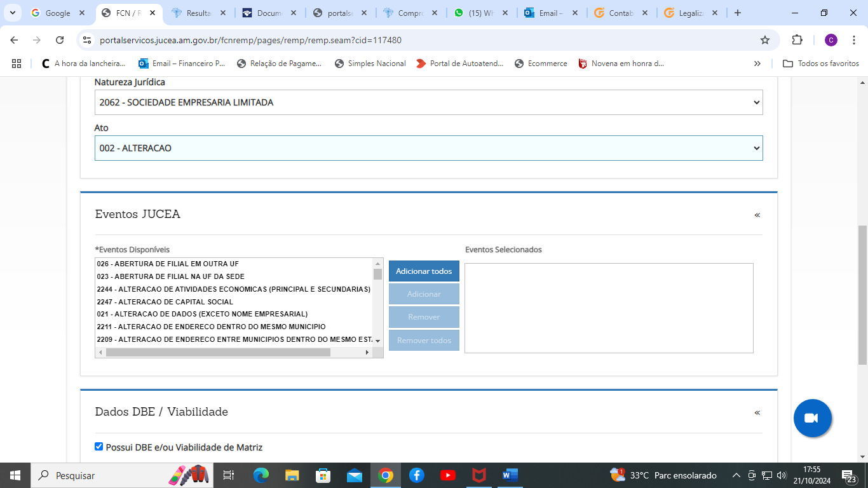Switch to the Legaliz tab
This screenshot has width=868, height=488.
coord(692,13)
